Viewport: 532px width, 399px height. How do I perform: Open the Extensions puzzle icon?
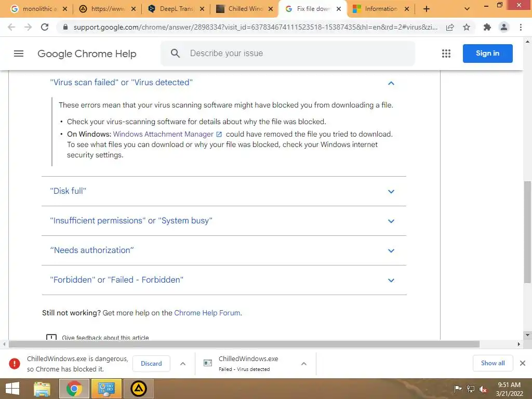click(x=487, y=27)
